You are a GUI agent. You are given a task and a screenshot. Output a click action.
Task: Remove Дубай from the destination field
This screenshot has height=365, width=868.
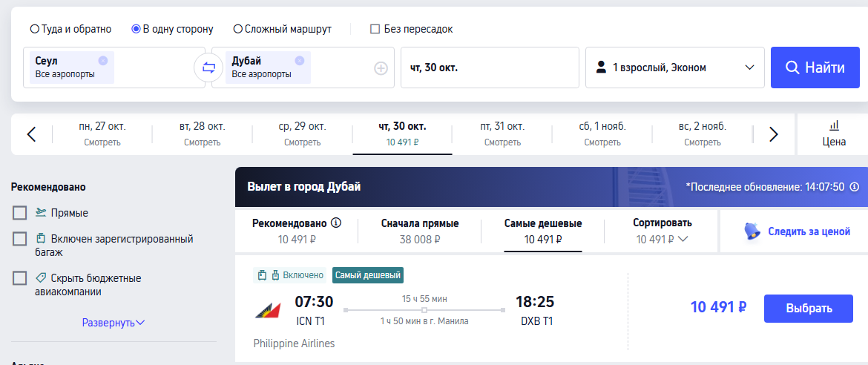pos(299,61)
